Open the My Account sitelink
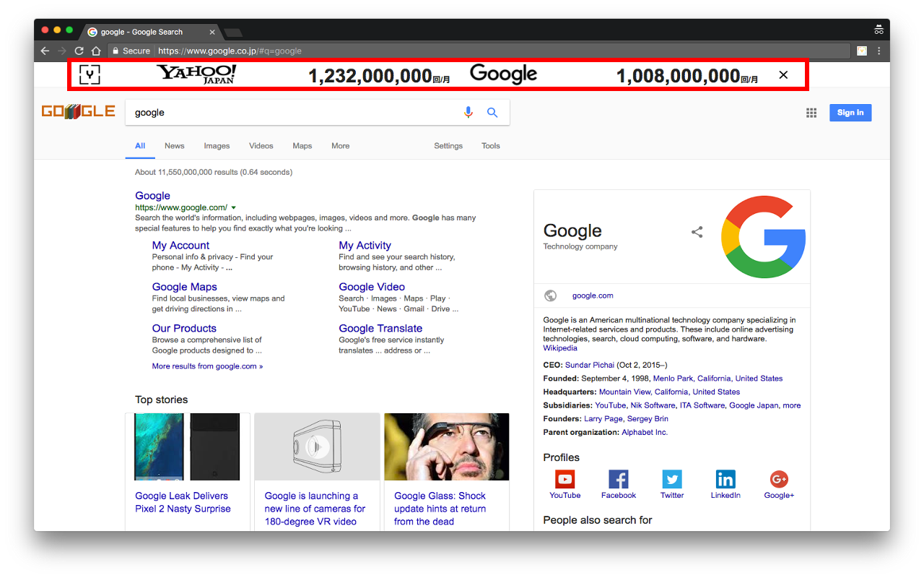Screen dimensions: 924x578 pos(180,246)
